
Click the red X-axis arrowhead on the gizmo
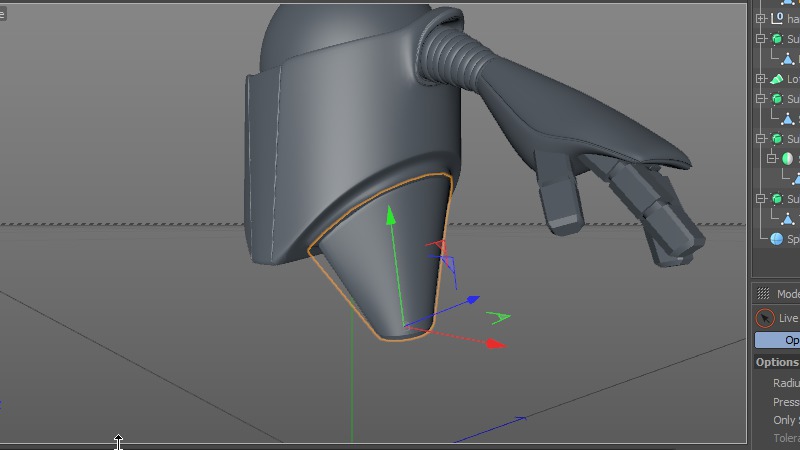[497, 344]
